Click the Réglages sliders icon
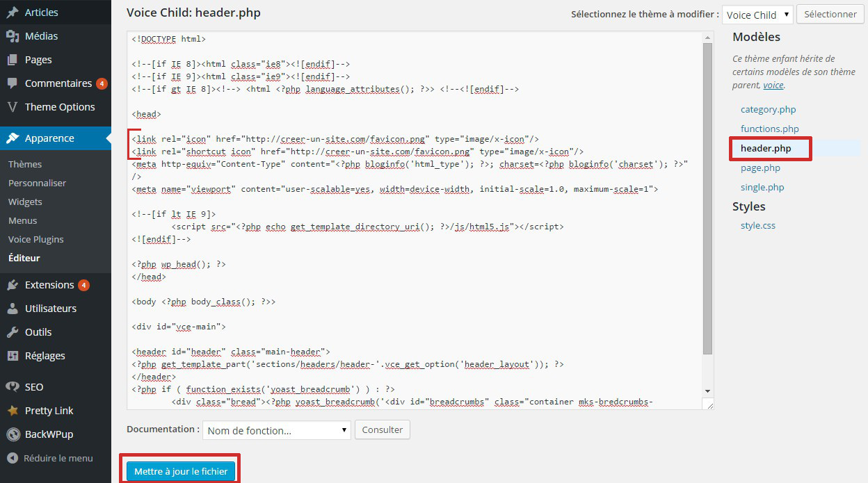The width and height of the screenshot is (868, 483). tap(13, 356)
